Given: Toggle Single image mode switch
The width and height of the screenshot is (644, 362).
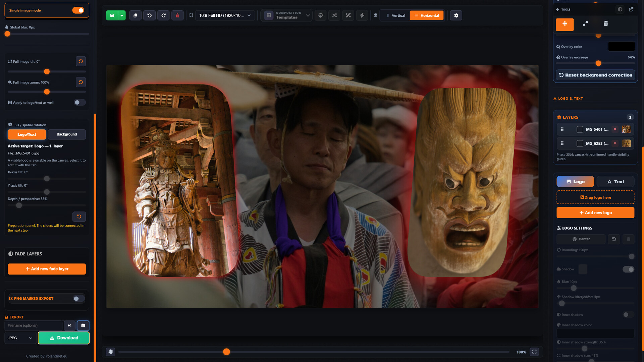Looking at the screenshot, I should 78,10.
